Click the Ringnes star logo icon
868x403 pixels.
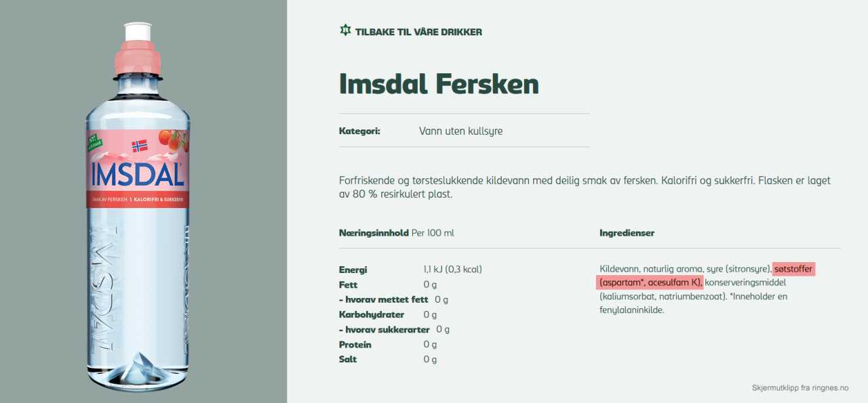coord(344,30)
